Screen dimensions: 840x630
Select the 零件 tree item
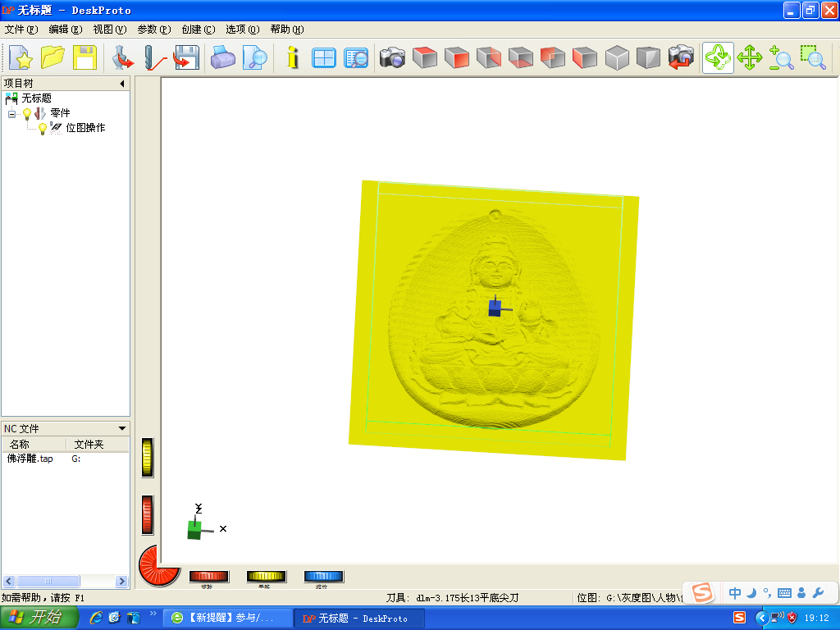60,113
